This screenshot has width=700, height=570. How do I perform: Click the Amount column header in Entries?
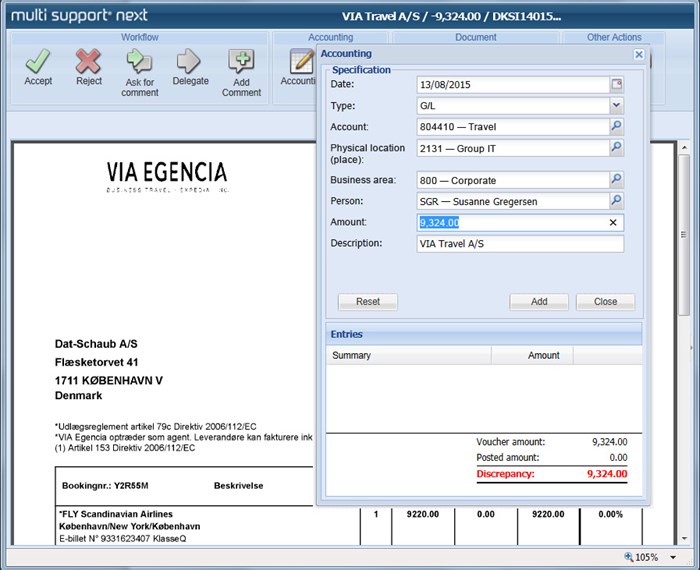532,355
